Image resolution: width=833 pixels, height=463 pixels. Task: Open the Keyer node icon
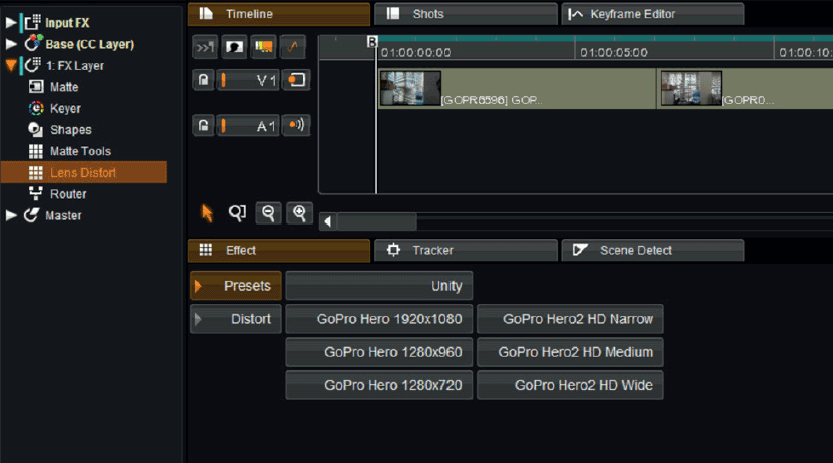(x=36, y=108)
